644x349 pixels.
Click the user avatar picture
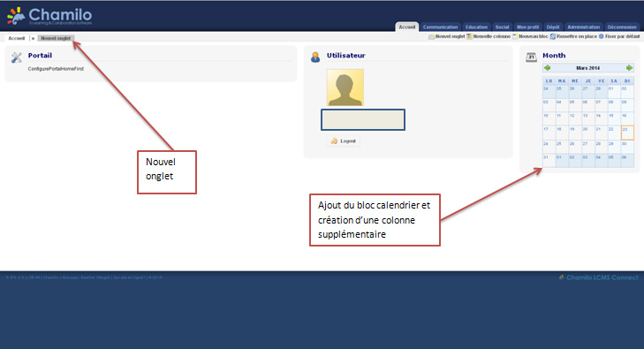pos(345,87)
